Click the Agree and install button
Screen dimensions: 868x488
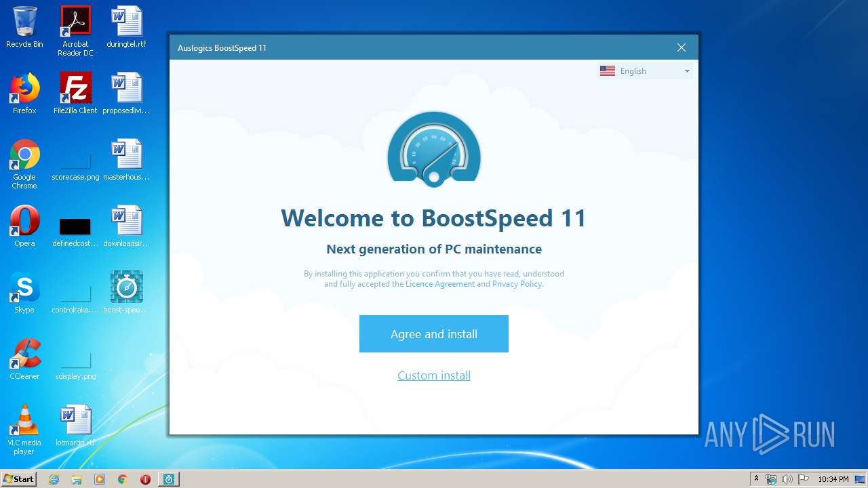434,333
